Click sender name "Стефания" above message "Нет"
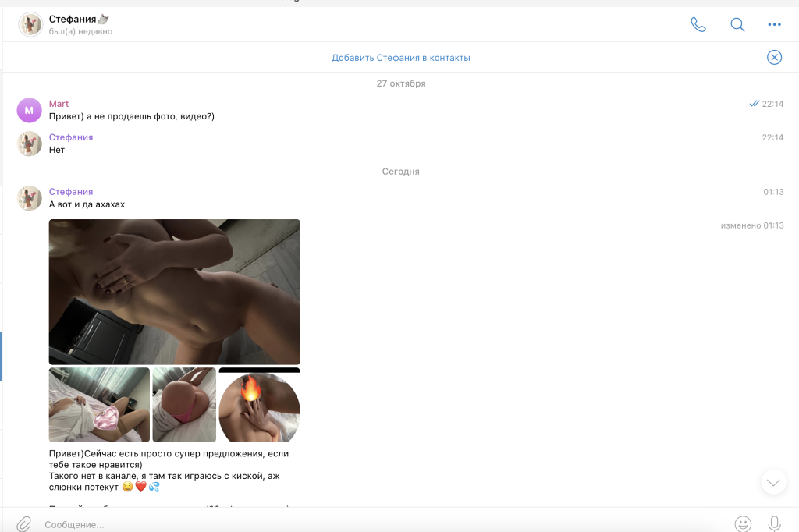Screen dimensions: 799x532 [71, 137]
